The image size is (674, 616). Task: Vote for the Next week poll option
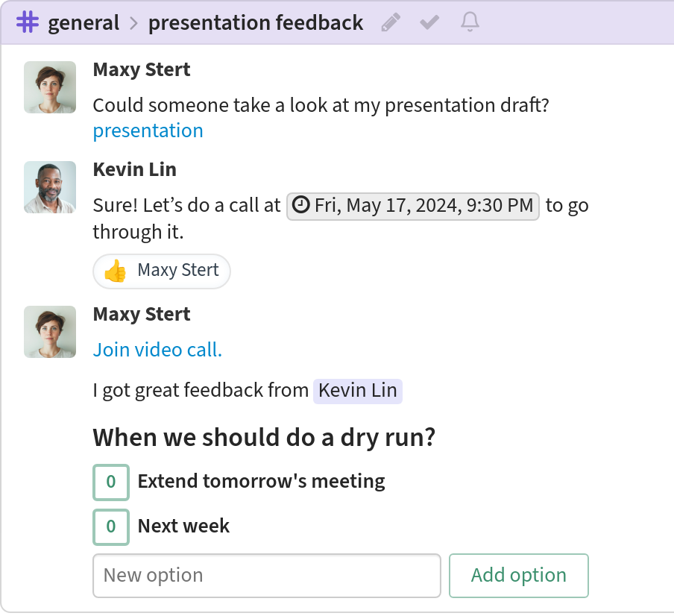point(111,527)
